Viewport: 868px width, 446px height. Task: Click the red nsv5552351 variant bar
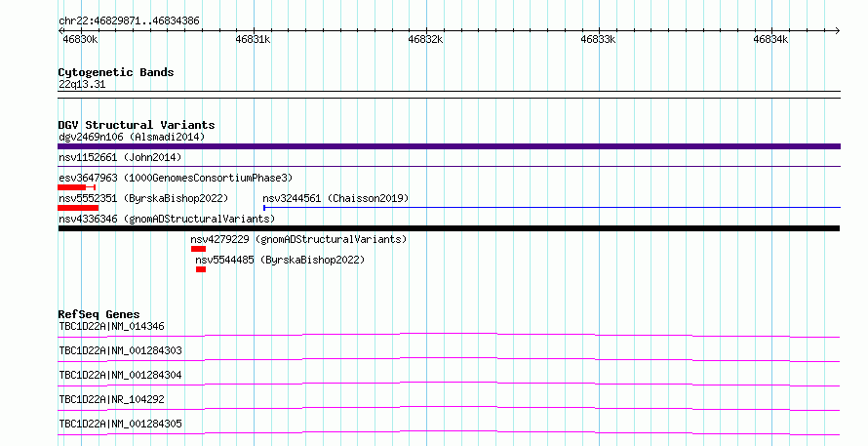click(x=78, y=208)
